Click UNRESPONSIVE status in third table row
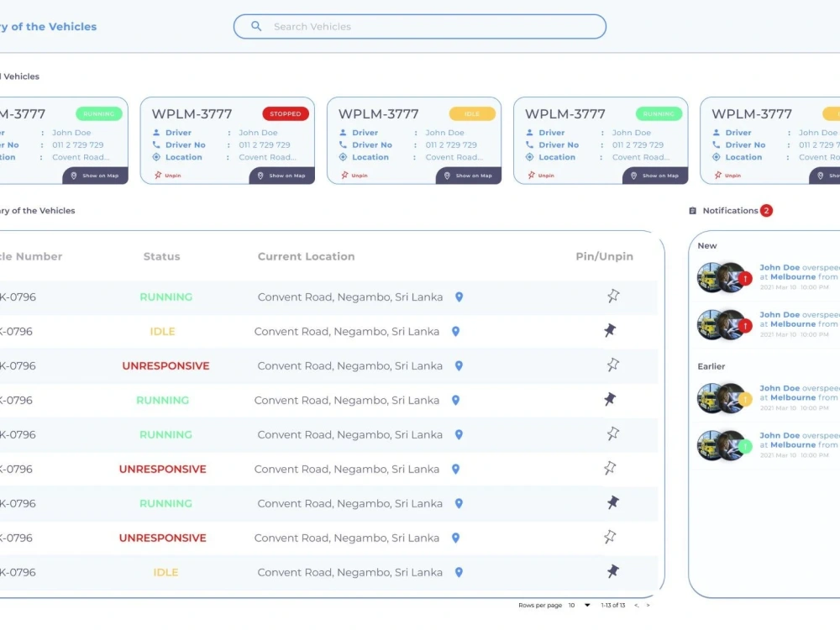840x630 pixels. click(x=165, y=366)
